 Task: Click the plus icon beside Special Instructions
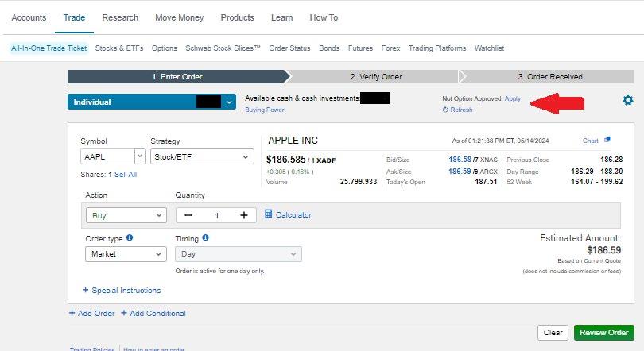point(85,290)
